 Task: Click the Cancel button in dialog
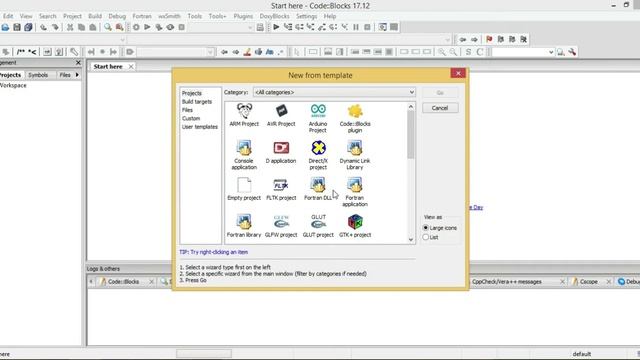[440, 108]
